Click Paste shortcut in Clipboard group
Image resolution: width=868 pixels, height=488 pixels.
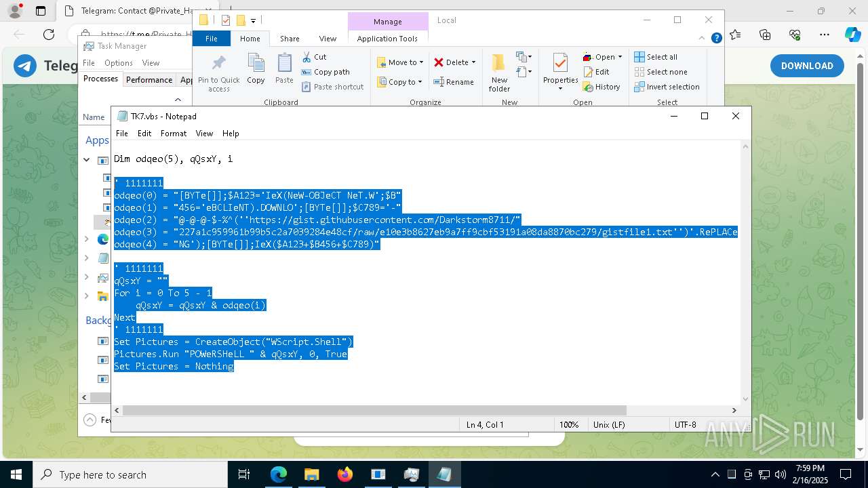coord(332,87)
